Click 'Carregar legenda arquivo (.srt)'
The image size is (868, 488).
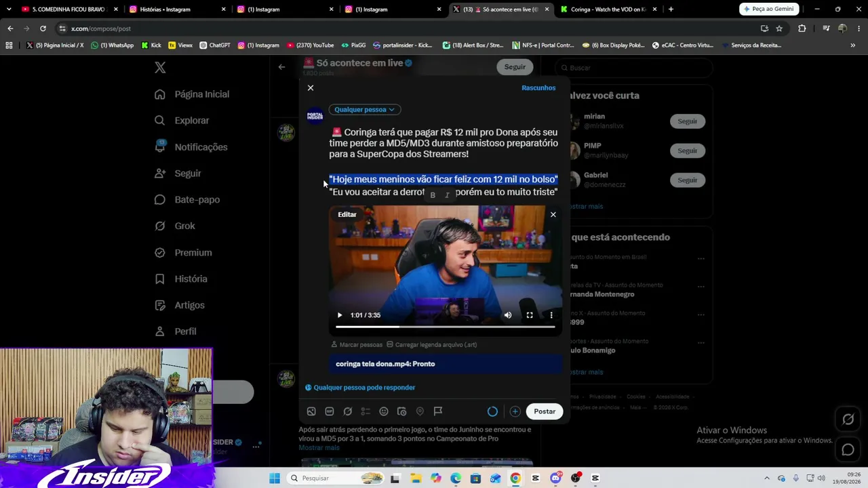tap(432, 344)
